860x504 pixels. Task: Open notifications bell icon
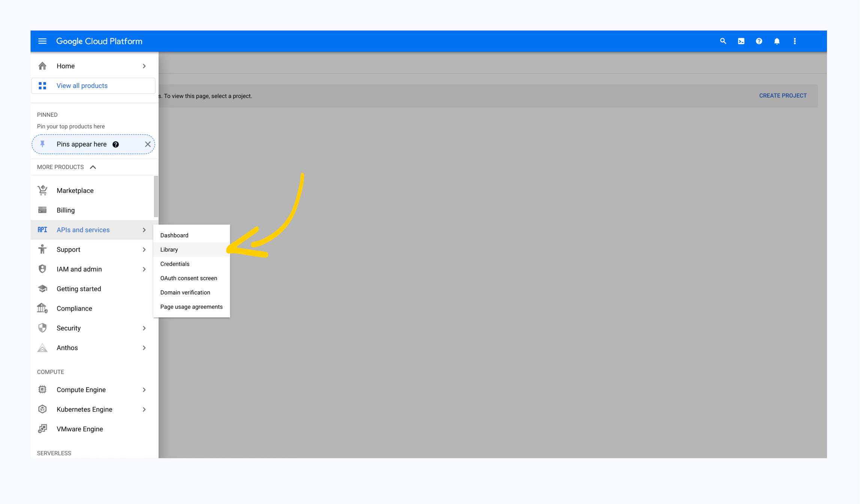coord(777,41)
